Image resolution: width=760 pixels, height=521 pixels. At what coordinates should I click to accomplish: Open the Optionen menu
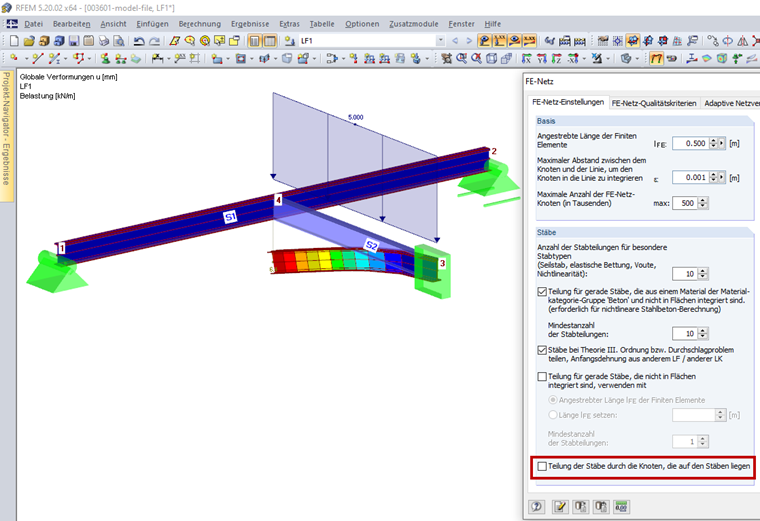(x=362, y=24)
